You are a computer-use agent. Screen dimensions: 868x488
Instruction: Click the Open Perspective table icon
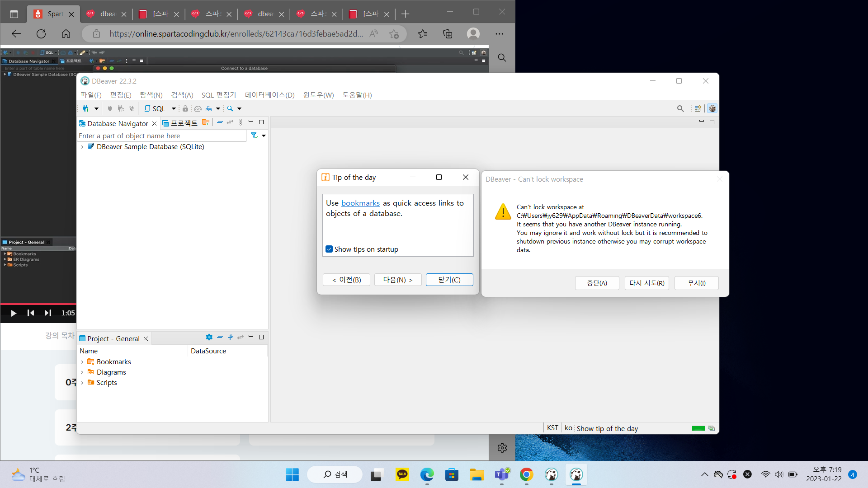[x=698, y=108]
